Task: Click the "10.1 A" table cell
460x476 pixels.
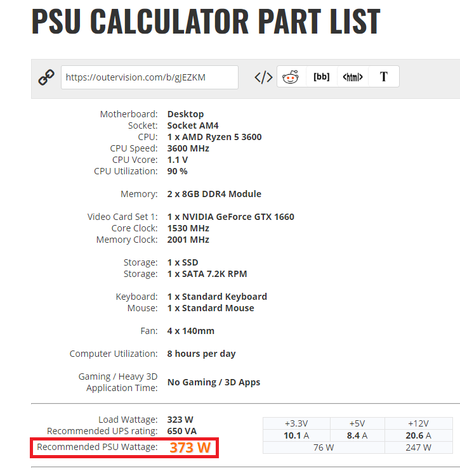Action: [x=296, y=435]
